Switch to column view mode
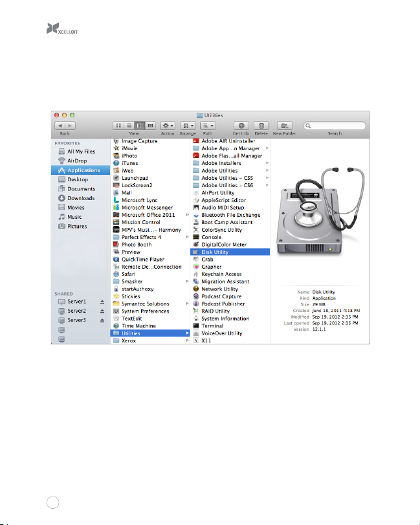 point(140,126)
